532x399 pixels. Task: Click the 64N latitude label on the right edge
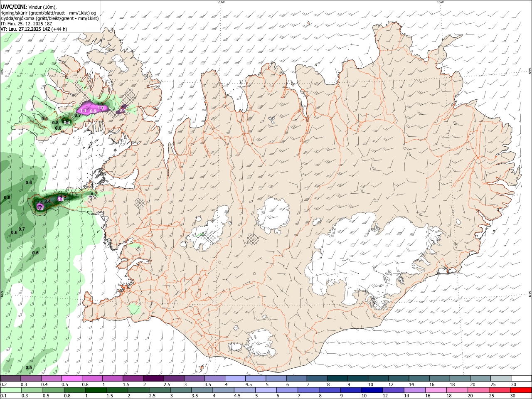(x=530, y=293)
